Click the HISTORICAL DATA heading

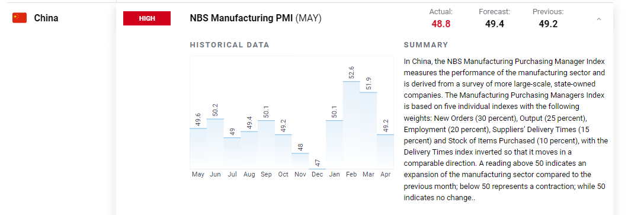click(230, 45)
